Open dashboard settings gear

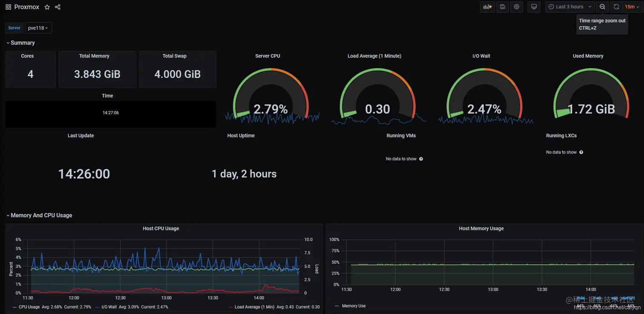coord(517,7)
